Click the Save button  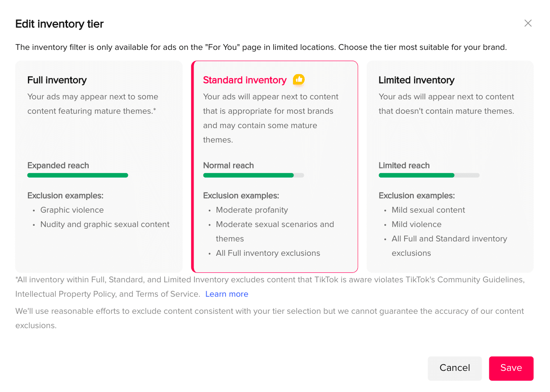tap(511, 368)
